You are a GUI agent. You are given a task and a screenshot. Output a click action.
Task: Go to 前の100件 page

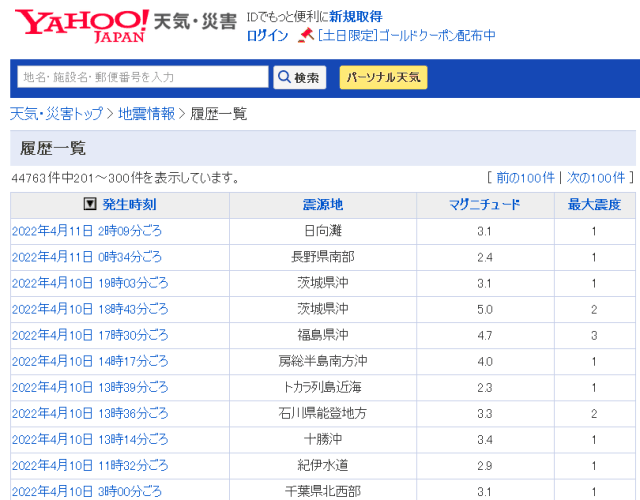525,178
